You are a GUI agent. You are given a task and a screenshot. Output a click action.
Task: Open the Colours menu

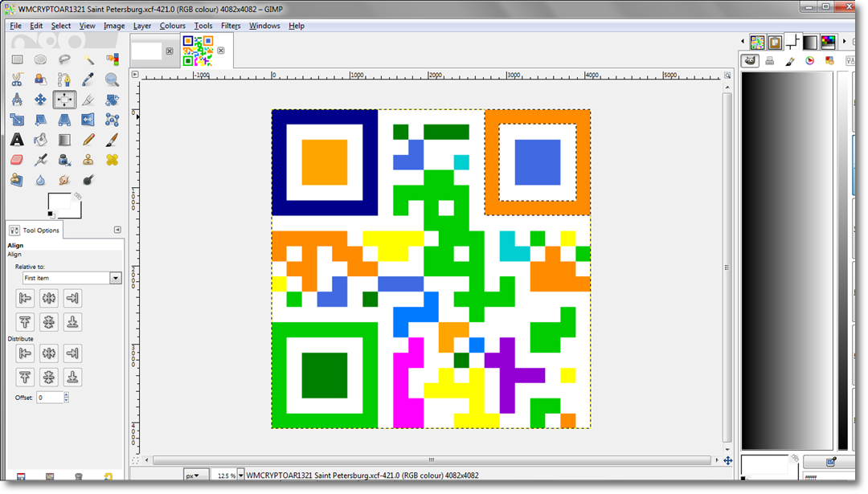pos(172,26)
